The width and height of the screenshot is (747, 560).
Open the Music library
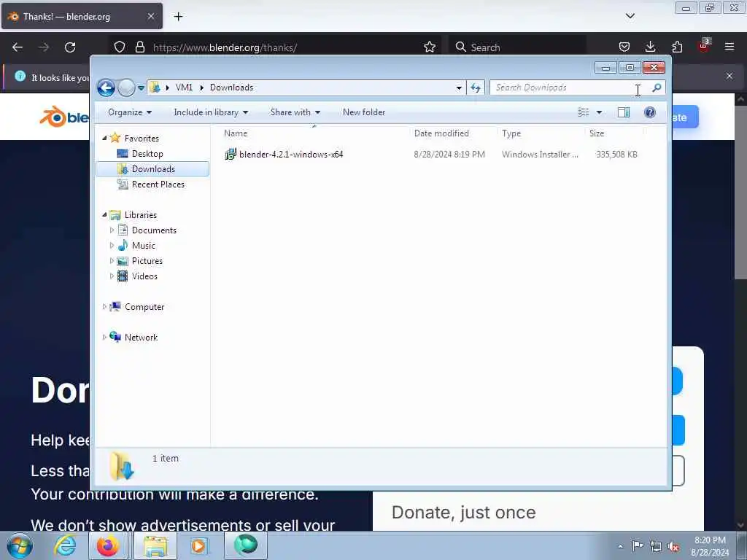pos(144,245)
